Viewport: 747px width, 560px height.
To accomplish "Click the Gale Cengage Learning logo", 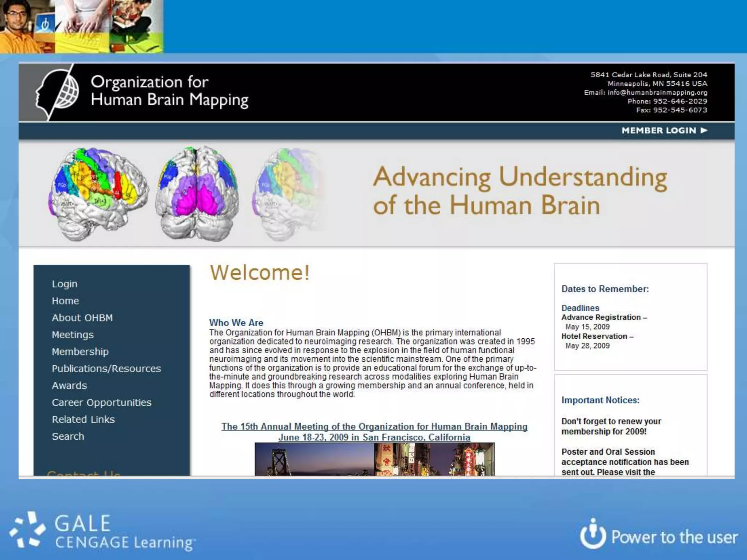I will pos(102,533).
